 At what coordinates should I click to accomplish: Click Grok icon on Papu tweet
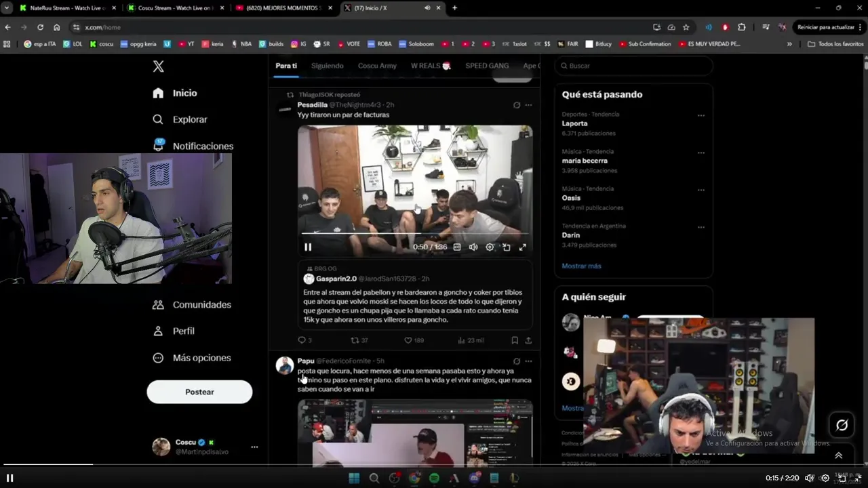(x=517, y=361)
